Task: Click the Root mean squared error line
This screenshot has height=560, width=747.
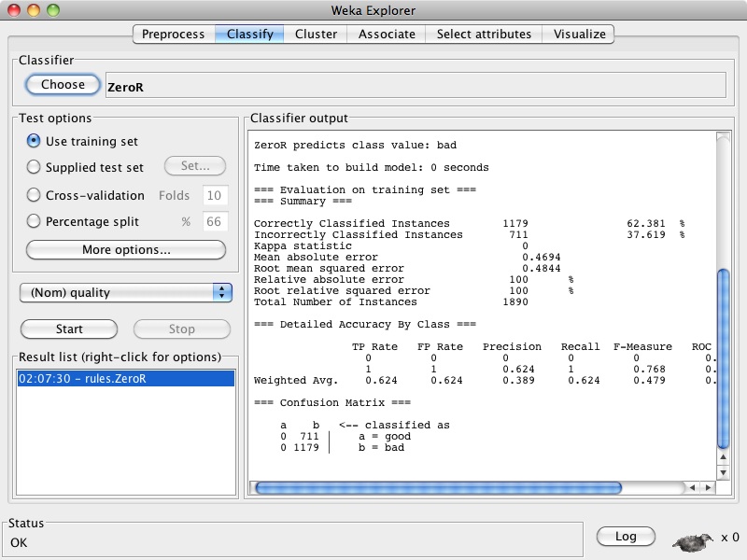Action: coord(407,269)
